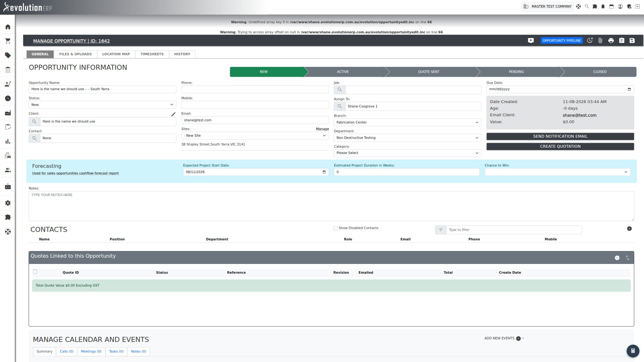Open the Home icon in sidebar
The width and height of the screenshot is (644, 362).
tap(8, 27)
